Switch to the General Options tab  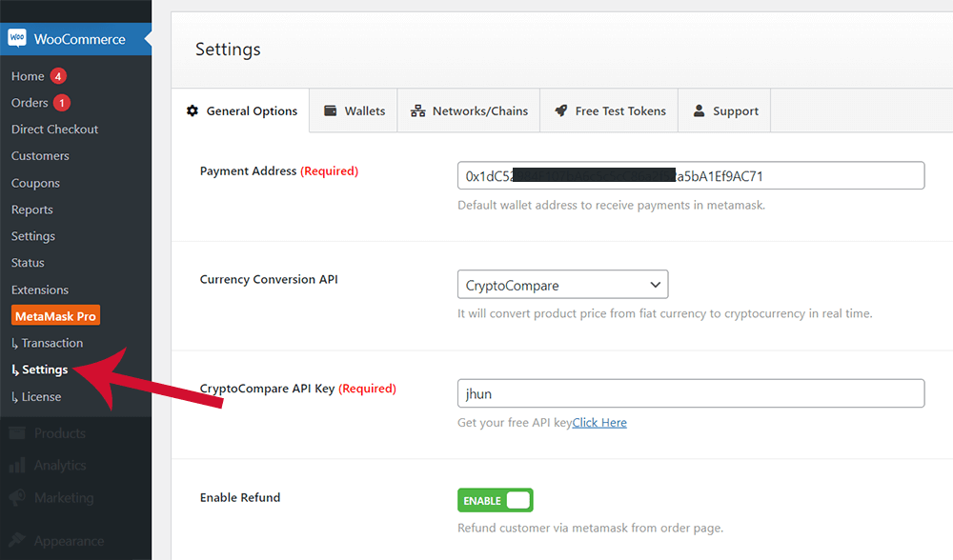tap(242, 110)
